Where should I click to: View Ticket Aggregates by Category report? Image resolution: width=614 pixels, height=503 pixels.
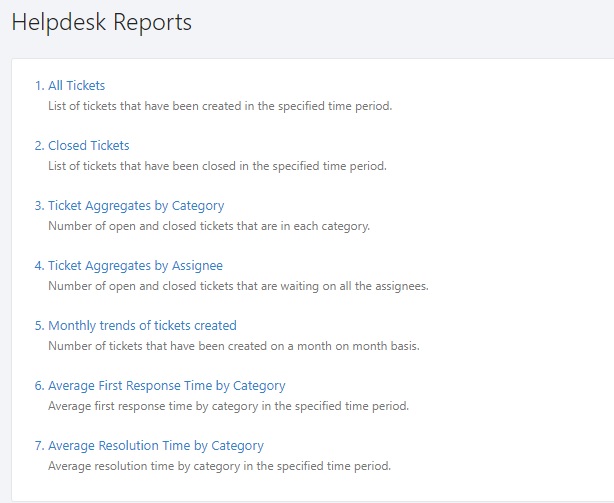tap(129, 206)
